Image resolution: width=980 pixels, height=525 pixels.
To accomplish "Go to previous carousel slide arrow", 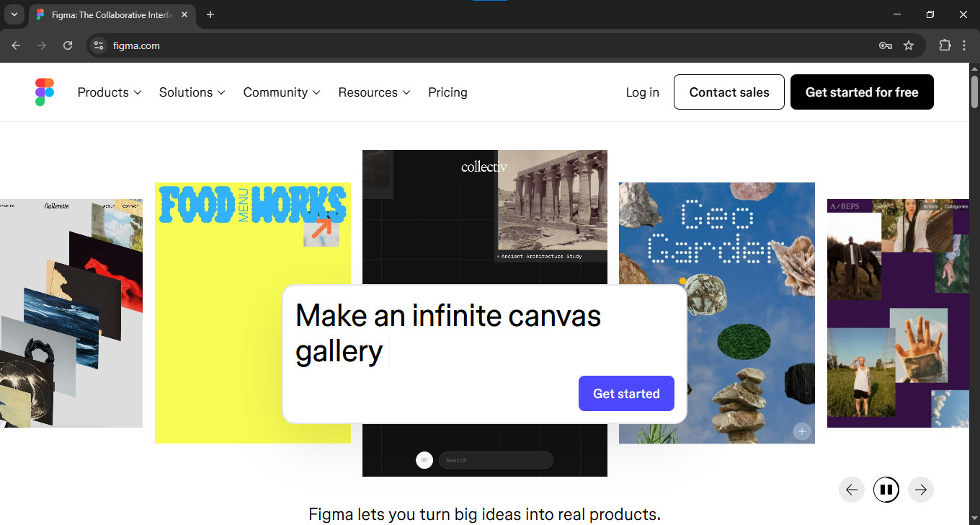I will tap(851, 490).
